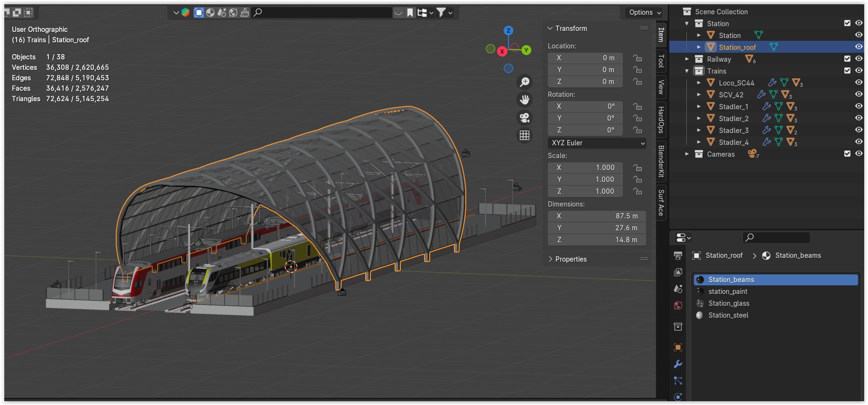This screenshot has height=405, width=868.
Task: Switch to the Item sidebar tab
Action: [661, 35]
